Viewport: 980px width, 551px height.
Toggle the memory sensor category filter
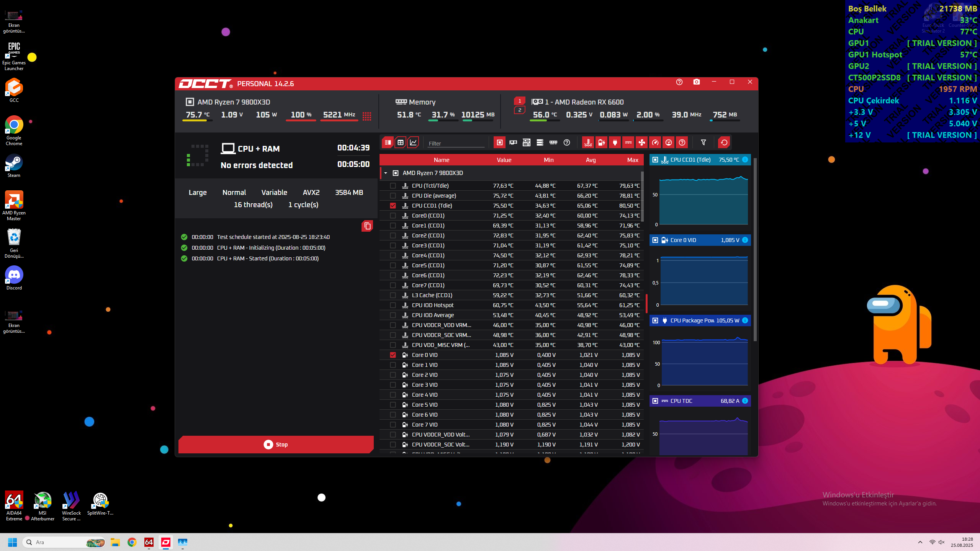[x=553, y=142]
